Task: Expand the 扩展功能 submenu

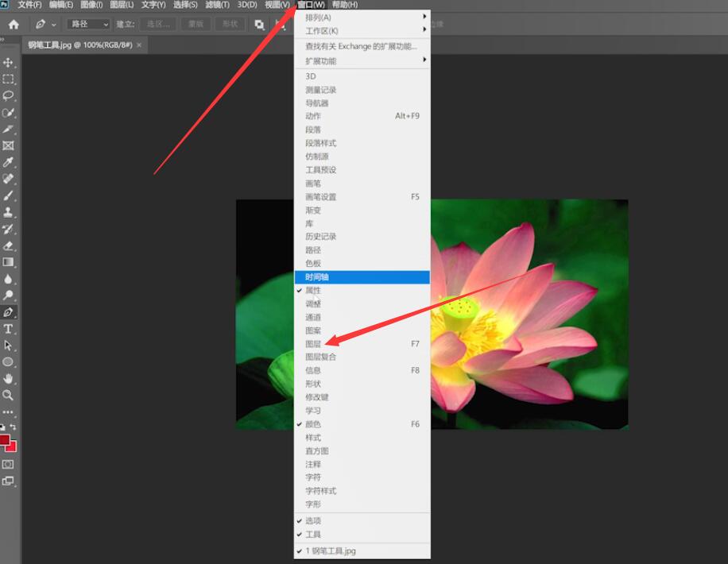Action: click(x=362, y=61)
